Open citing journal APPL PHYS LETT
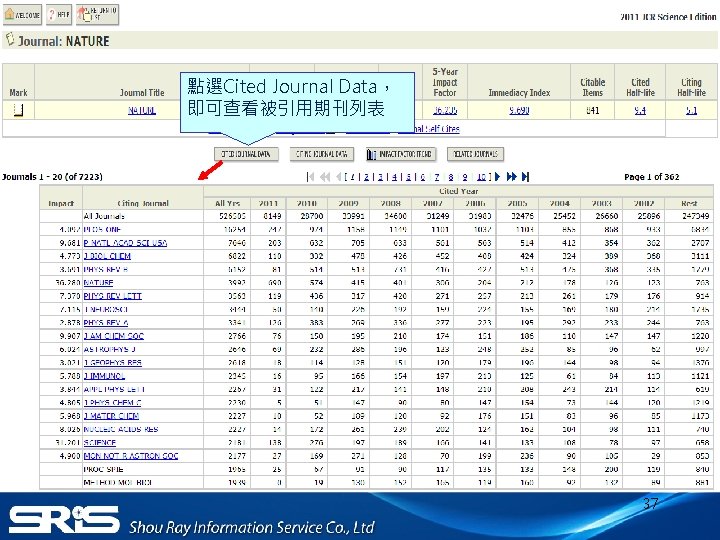The height and width of the screenshot is (540, 720). coord(114,389)
